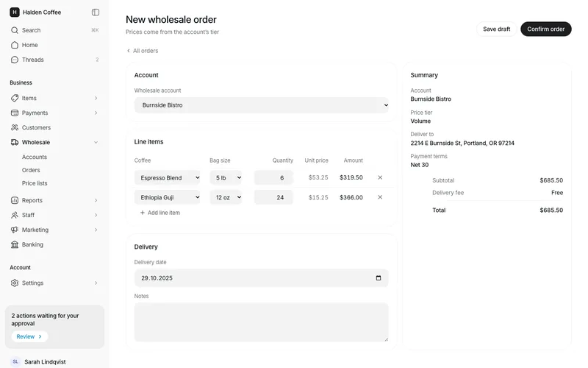Click the All orders link text

coord(146,51)
